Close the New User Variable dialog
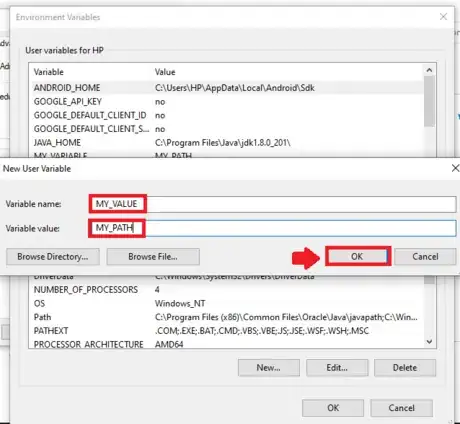This screenshot has width=460, height=424. (455, 168)
